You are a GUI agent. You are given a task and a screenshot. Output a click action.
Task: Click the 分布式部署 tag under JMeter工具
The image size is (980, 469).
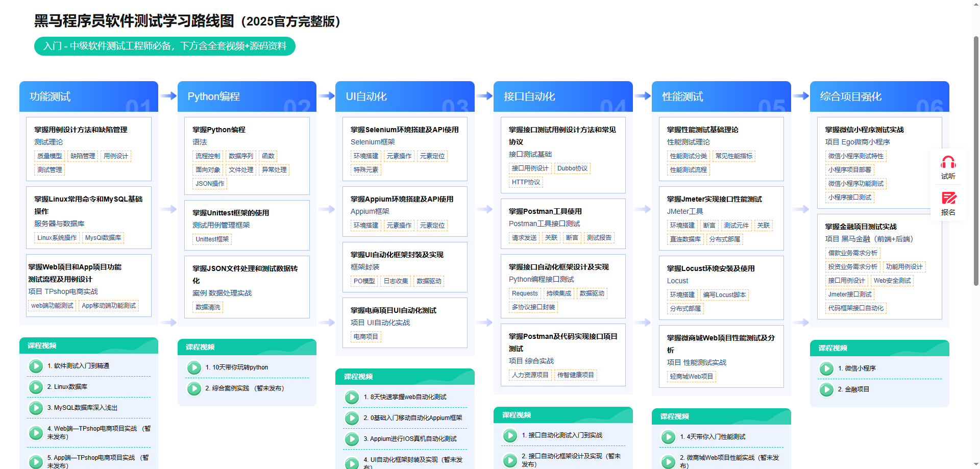click(x=724, y=239)
